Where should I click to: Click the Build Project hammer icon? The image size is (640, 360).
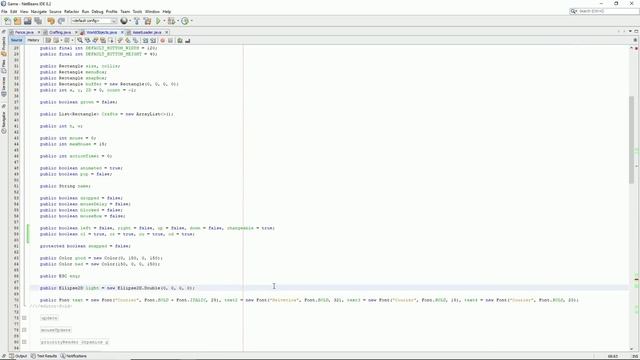pyautogui.click(x=137, y=21)
